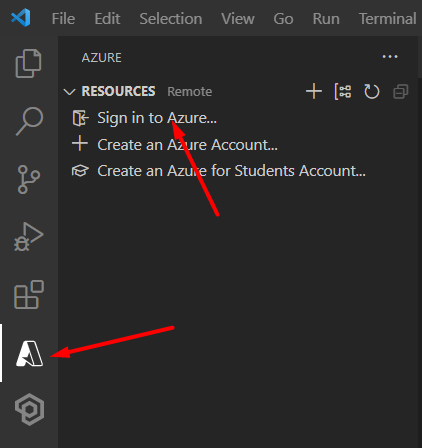This screenshot has width=422, height=448.
Task: Refresh the Resources list
Action: 372,91
